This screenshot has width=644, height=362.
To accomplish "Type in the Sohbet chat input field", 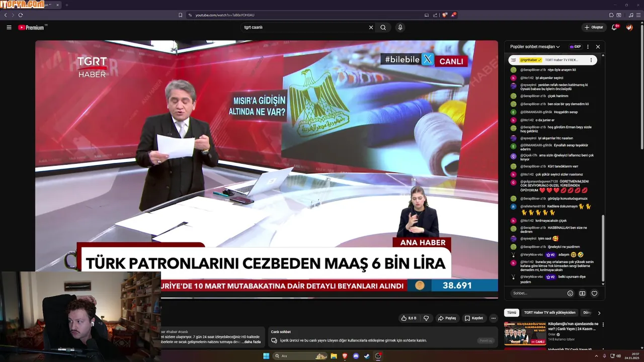I will pyautogui.click(x=537, y=293).
